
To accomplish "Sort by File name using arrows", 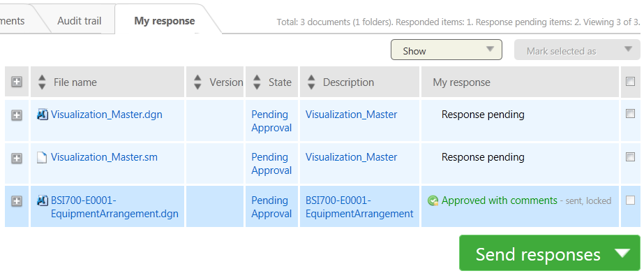I will pyautogui.click(x=42, y=82).
